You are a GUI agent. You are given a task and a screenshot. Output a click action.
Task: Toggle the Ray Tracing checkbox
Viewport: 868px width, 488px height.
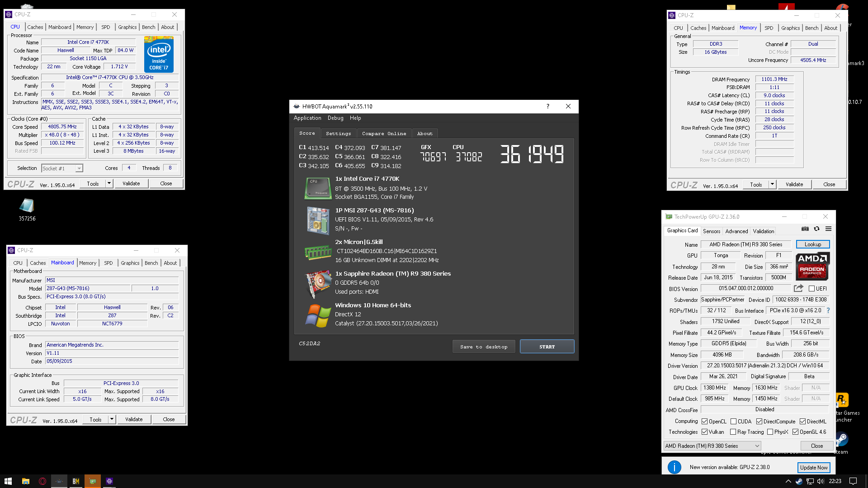[x=733, y=432]
